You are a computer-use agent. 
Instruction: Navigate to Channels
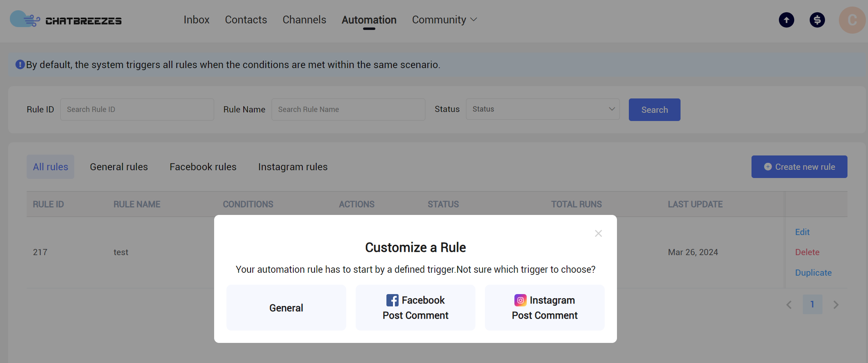tap(304, 20)
